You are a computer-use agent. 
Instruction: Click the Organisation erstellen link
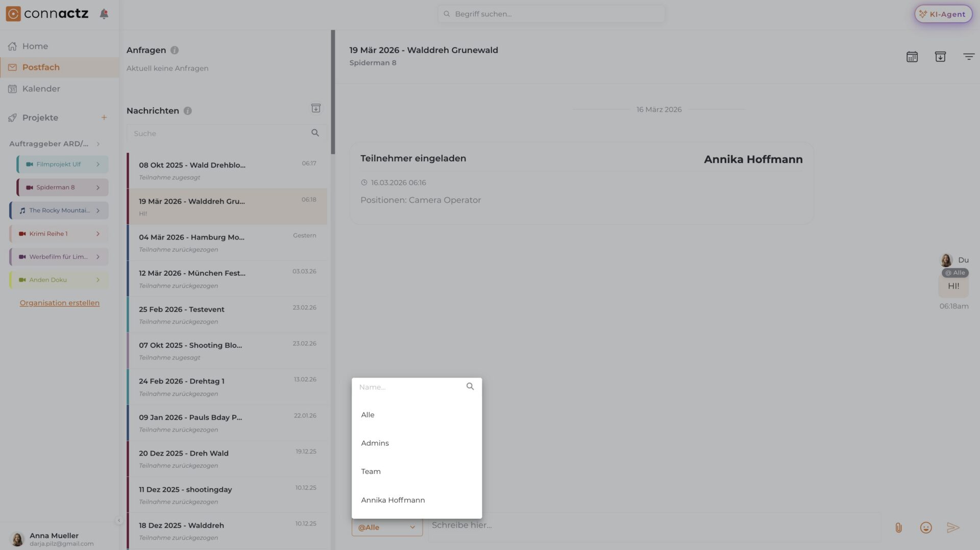point(59,302)
